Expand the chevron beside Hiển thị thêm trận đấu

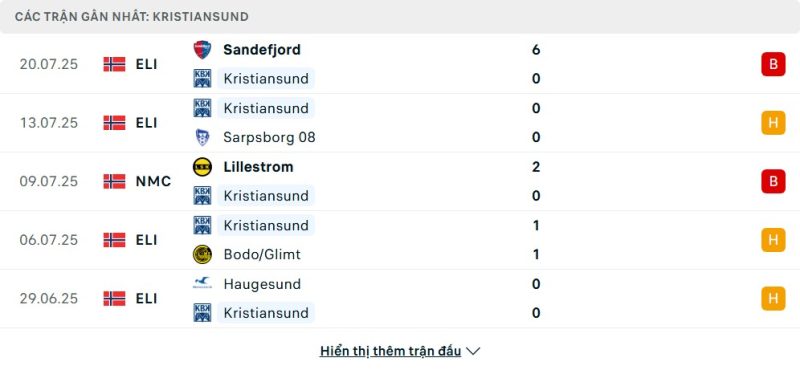click(473, 351)
